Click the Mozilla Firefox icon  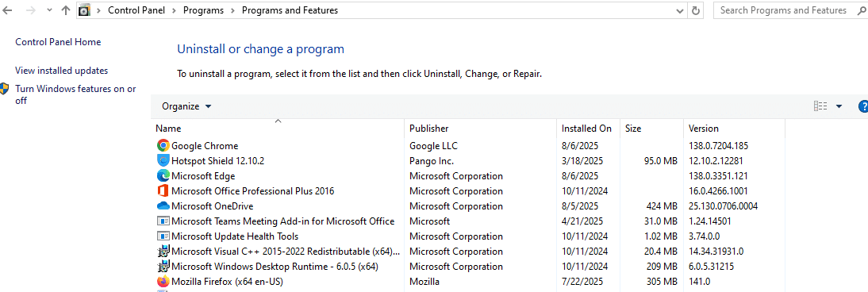163,281
